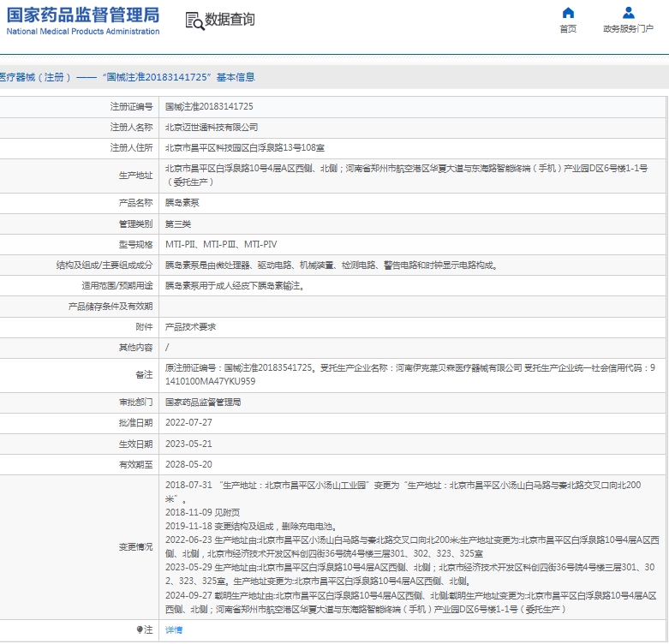669x644 pixels.
Task: Click the 其他内容 row label
Action: 135,348
